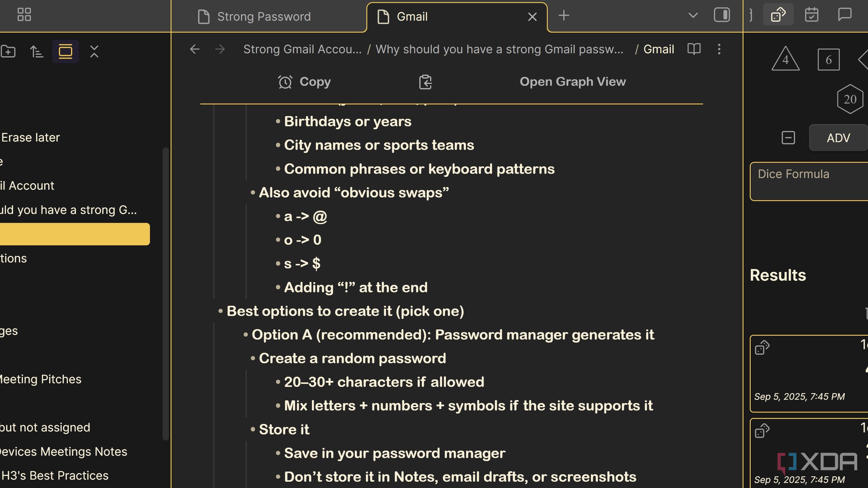The width and height of the screenshot is (868, 488).
Task: Open a new tab with plus icon
Action: (x=564, y=16)
